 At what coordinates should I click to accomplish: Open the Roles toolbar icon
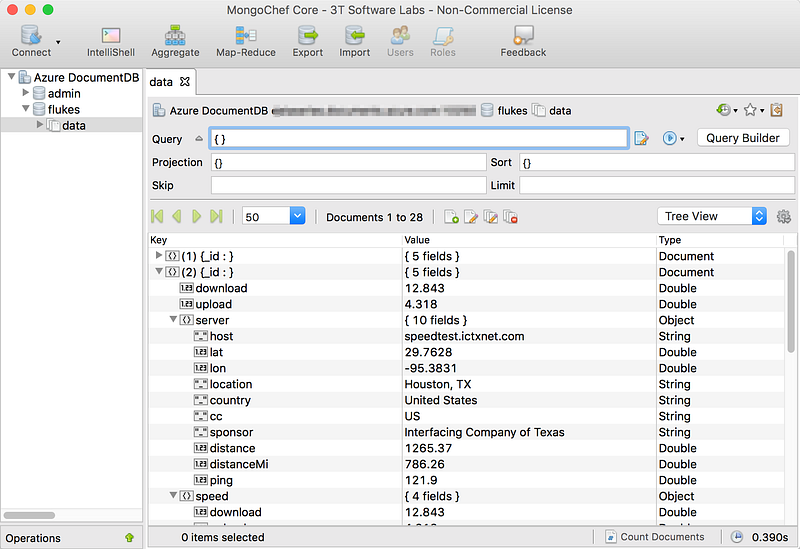pyautogui.click(x=442, y=41)
